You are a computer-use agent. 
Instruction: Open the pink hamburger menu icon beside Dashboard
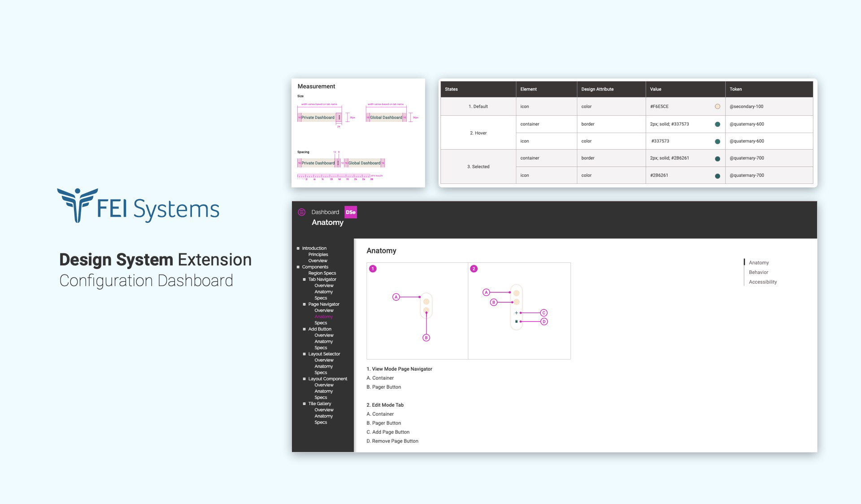pos(302,212)
